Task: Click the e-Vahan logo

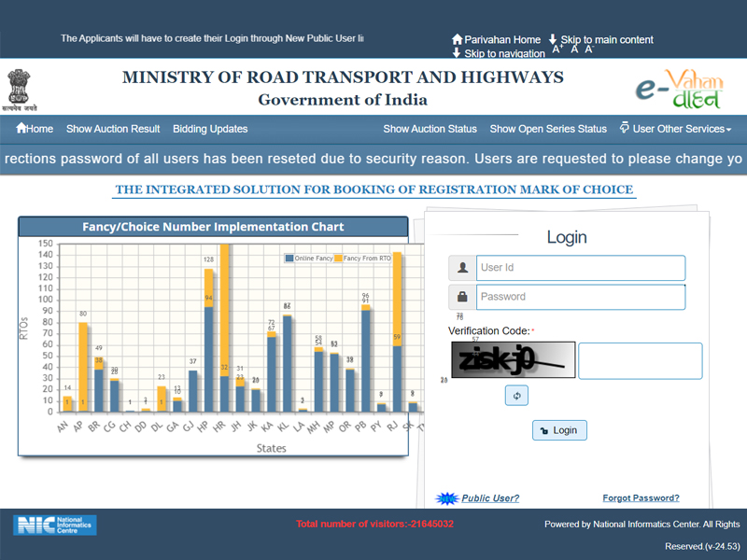Action: point(680,89)
